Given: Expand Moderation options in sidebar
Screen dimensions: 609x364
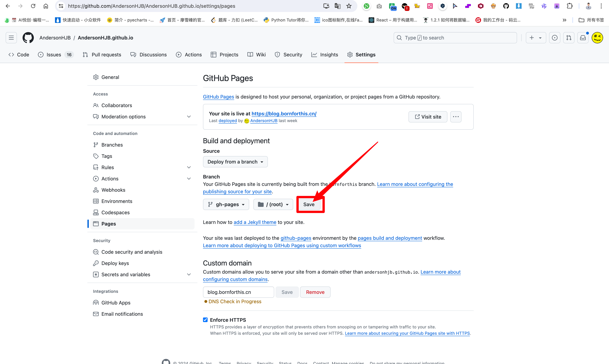Looking at the screenshot, I should click(x=189, y=117).
